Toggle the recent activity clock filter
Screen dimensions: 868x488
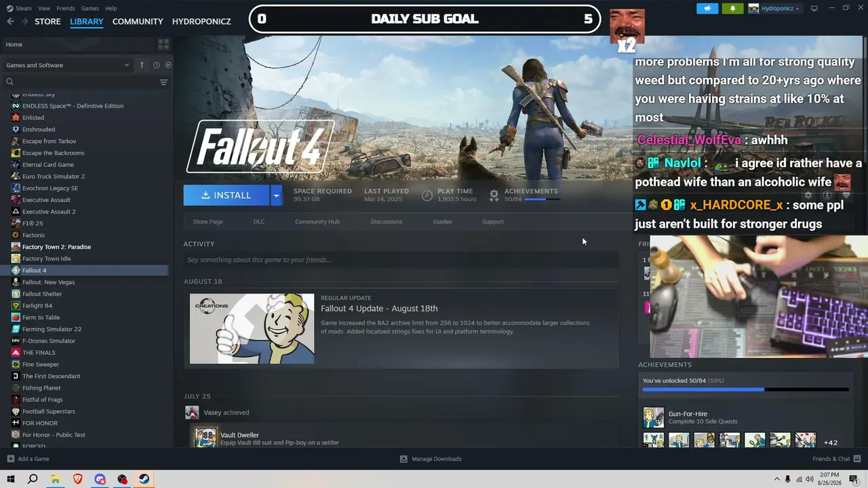pyautogui.click(x=156, y=65)
